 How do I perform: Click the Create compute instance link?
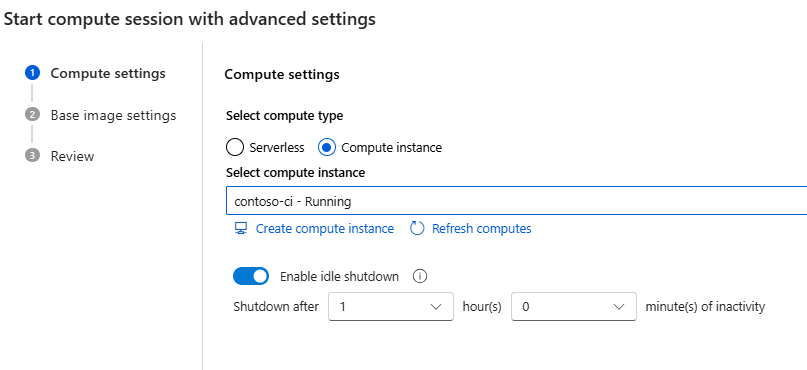pos(325,228)
